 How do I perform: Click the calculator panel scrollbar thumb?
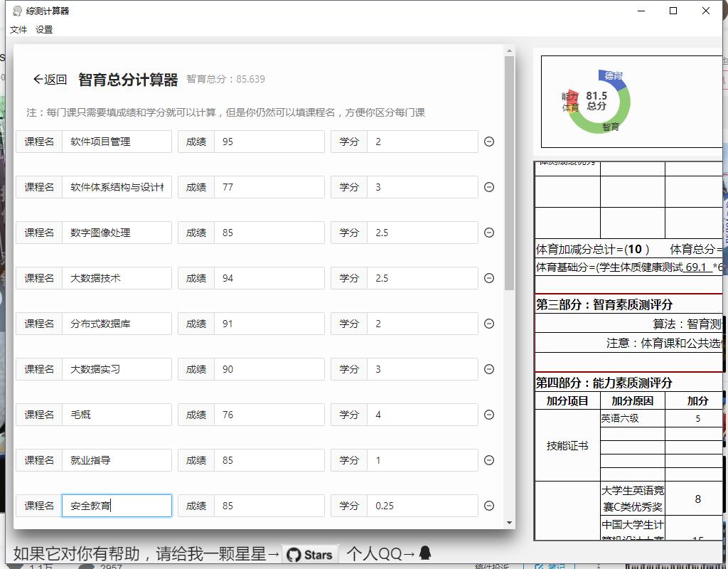click(509, 174)
